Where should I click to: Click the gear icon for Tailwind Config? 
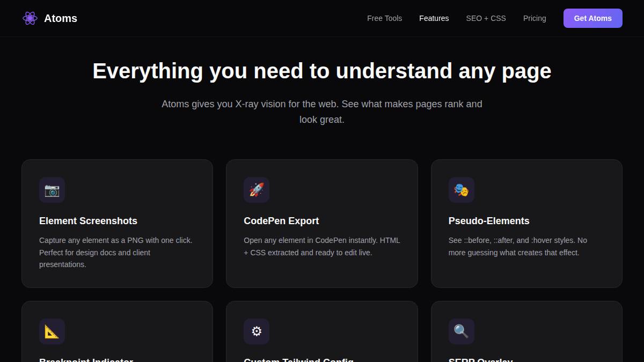(x=257, y=331)
